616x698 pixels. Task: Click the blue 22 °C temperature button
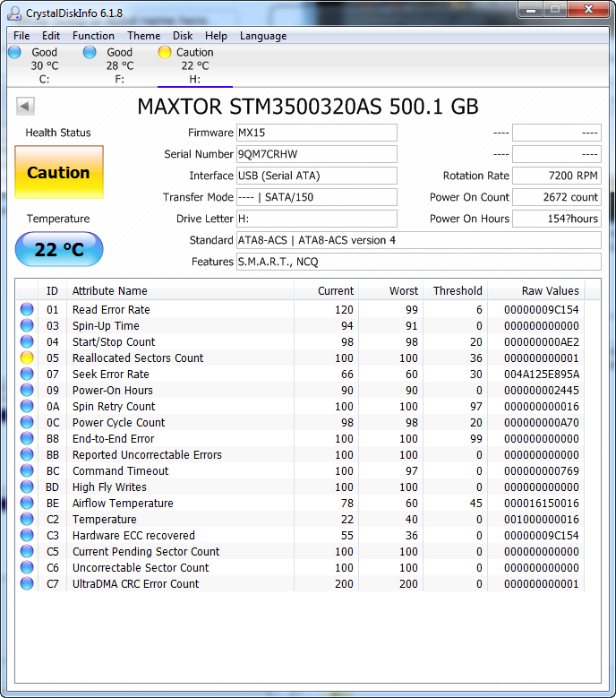(x=59, y=249)
